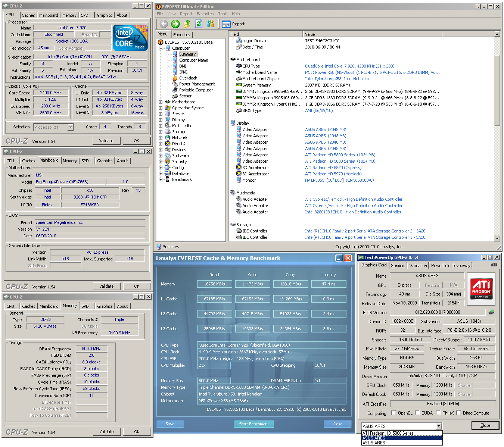Click the icon next to CPU Type field
Image resolution: width=504 pixels, height=447 pixels.
pyautogui.click(x=239, y=66)
